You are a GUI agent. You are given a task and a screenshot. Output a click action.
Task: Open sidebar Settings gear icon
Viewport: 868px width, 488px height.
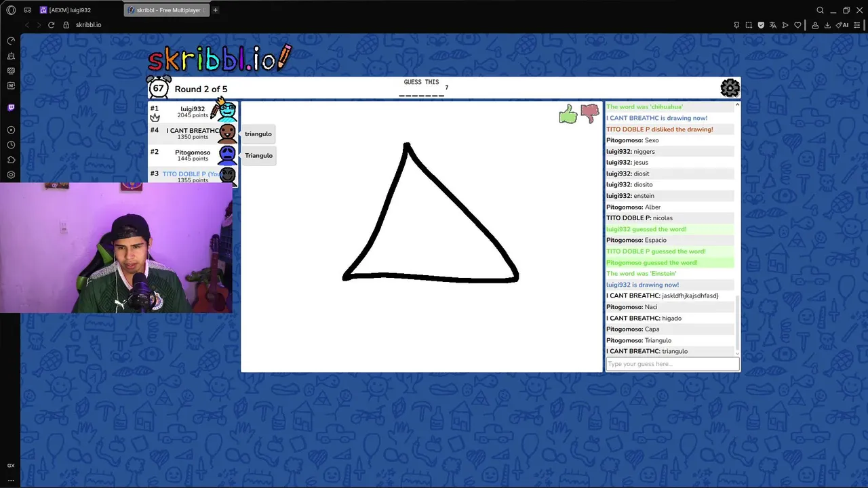[11, 174]
